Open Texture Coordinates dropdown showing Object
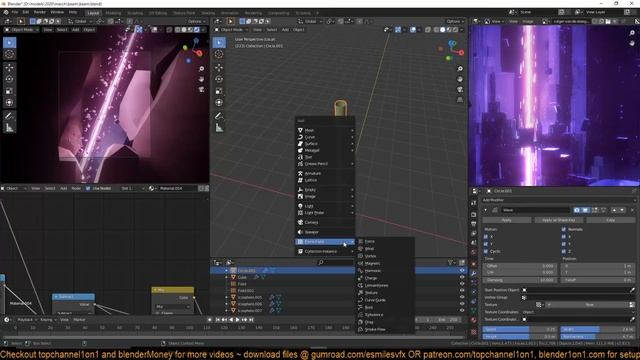 click(x=578, y=312)
